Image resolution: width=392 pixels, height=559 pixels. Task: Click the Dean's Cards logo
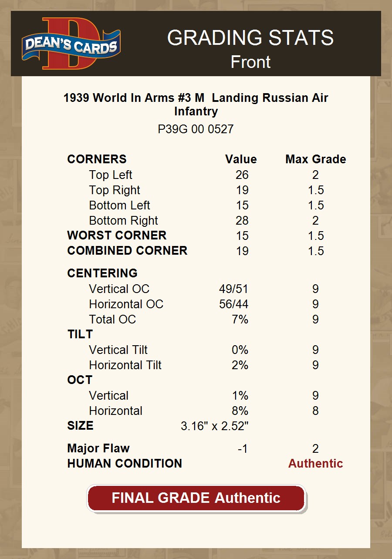(x=71, y=44)
